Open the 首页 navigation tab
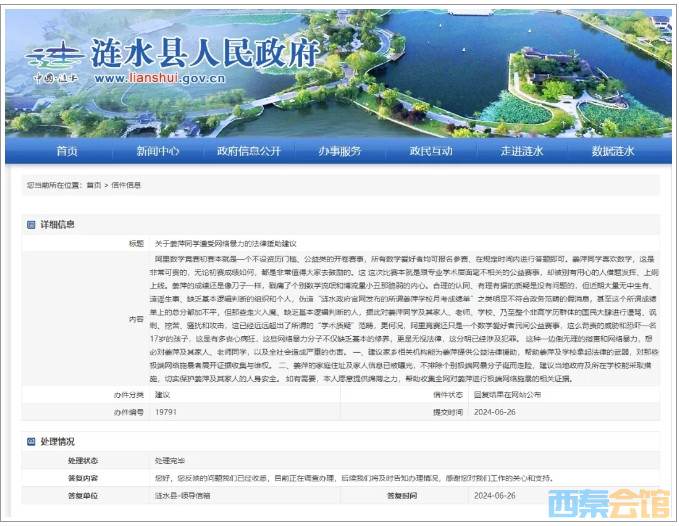679x526 pixels. pos(67,151)
